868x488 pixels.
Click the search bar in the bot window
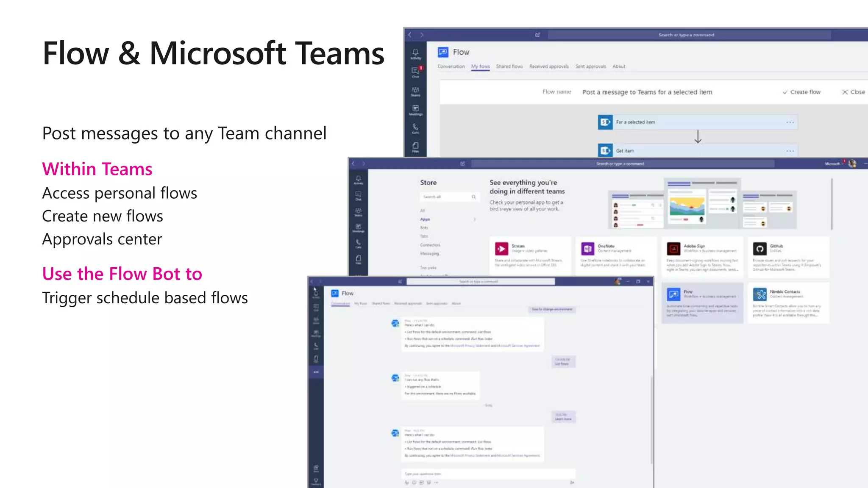481,282
